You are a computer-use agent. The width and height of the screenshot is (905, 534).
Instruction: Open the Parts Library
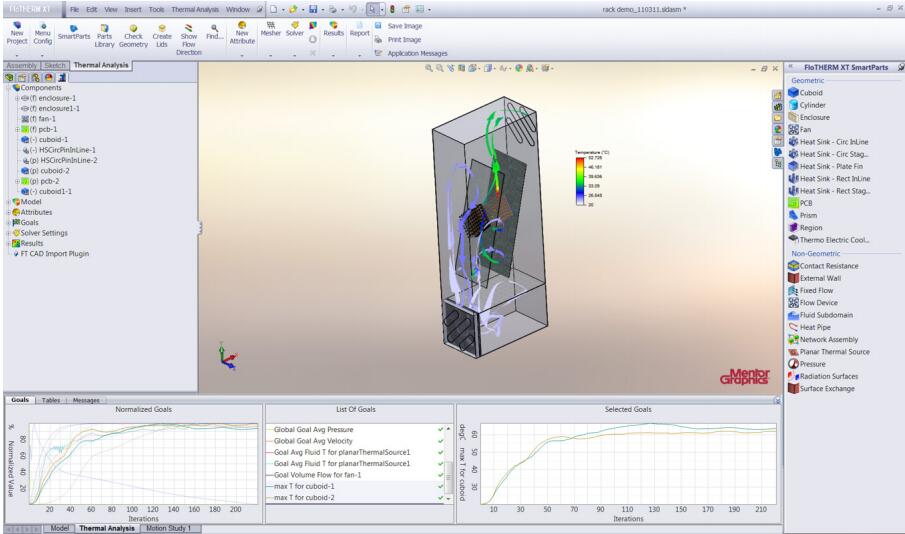(x=104, y=36)
